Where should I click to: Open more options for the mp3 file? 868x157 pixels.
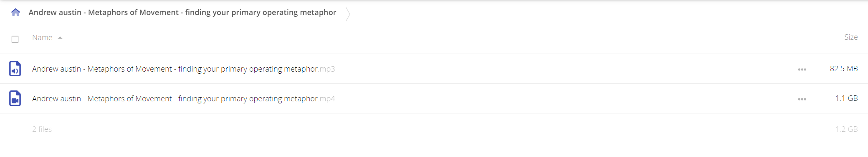tap(802, 69)
